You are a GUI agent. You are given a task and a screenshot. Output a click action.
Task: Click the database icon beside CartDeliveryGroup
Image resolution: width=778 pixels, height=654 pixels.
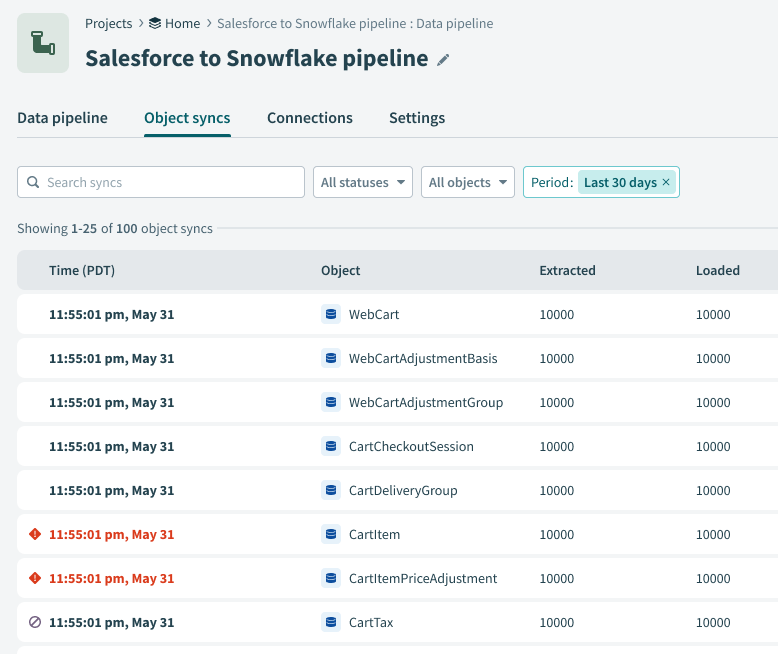(331, 490)
